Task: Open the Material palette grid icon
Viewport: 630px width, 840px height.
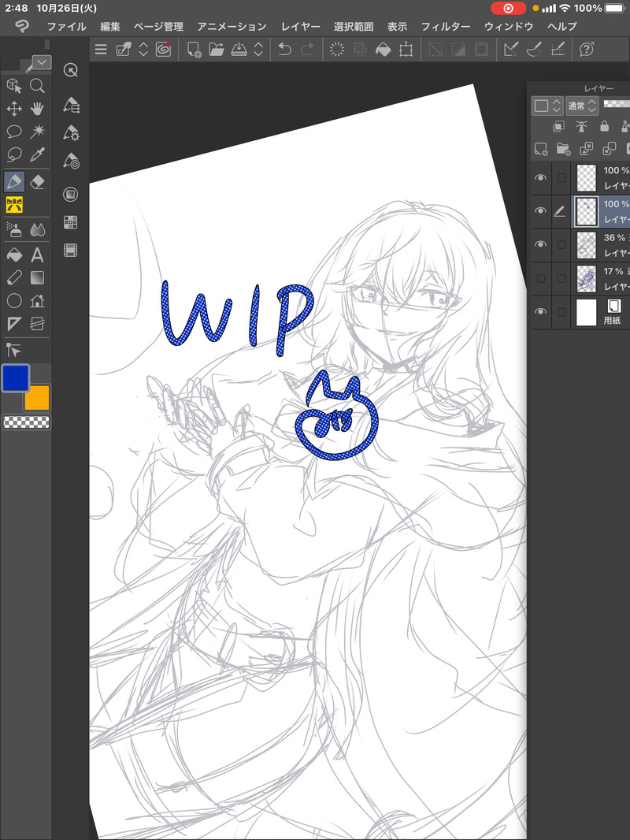Action: point(71,222)
